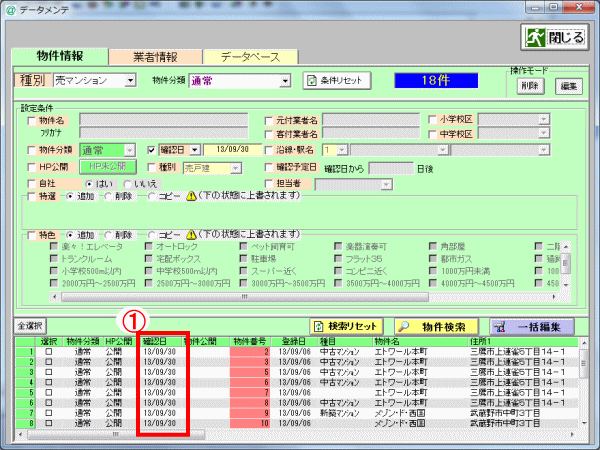Click the refresh icon on 条件リセット button
Screen dimensions: 600x450
click(x=312, y=81)
